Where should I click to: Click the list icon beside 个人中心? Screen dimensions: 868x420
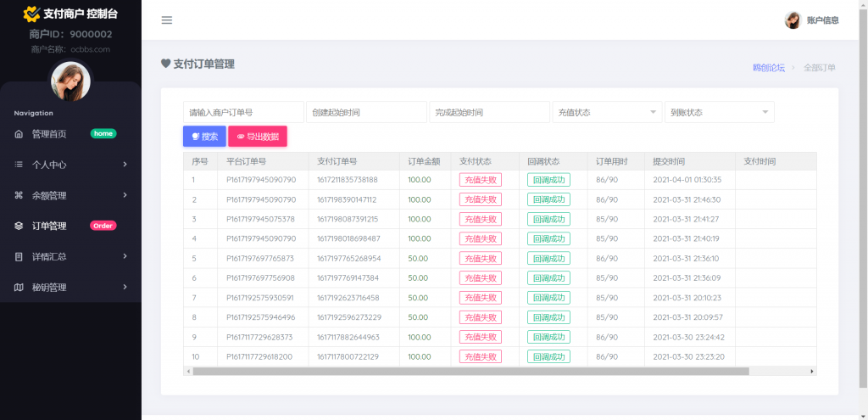(x=19, y=165)
